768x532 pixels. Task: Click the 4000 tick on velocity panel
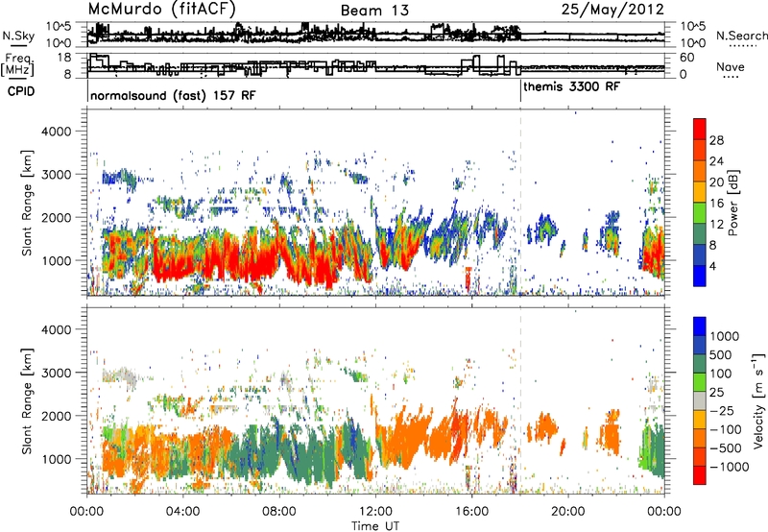click(56, 329)
